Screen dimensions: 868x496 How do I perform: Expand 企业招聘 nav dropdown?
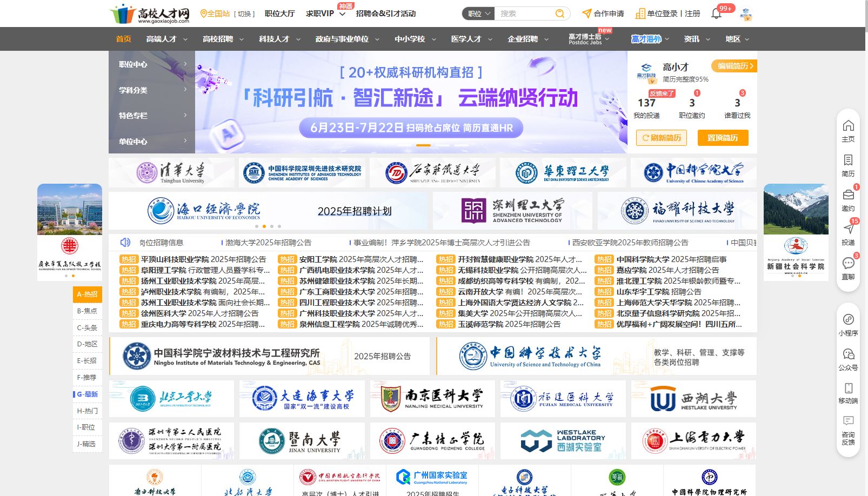tap(546, 39)
